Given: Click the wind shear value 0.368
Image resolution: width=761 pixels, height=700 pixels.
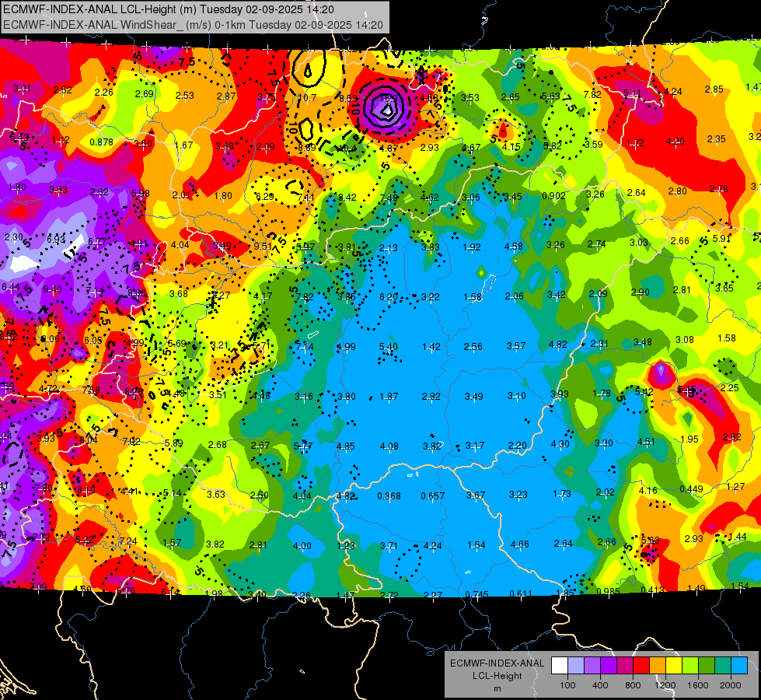Looking at the screenshot, I should 389,495.
